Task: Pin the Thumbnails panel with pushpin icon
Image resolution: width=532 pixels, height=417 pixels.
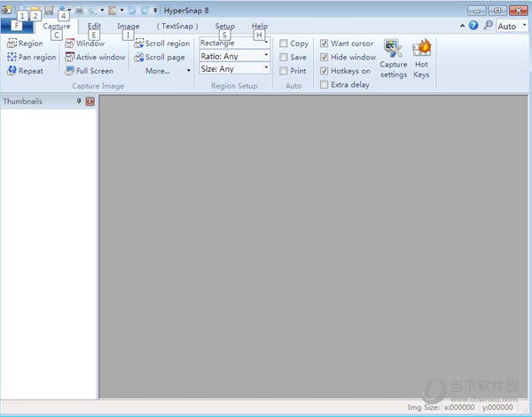Action: tap(79, 101)
